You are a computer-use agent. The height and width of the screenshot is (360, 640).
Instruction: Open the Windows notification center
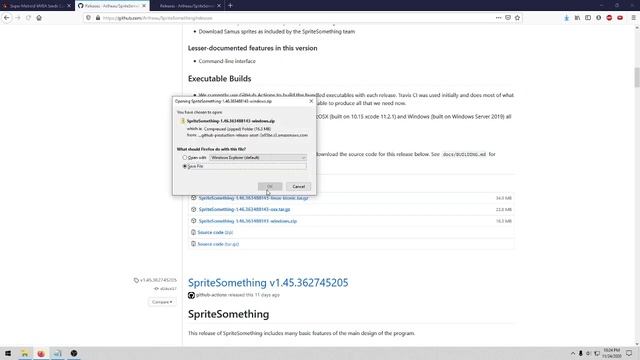(x=629, y=353)
